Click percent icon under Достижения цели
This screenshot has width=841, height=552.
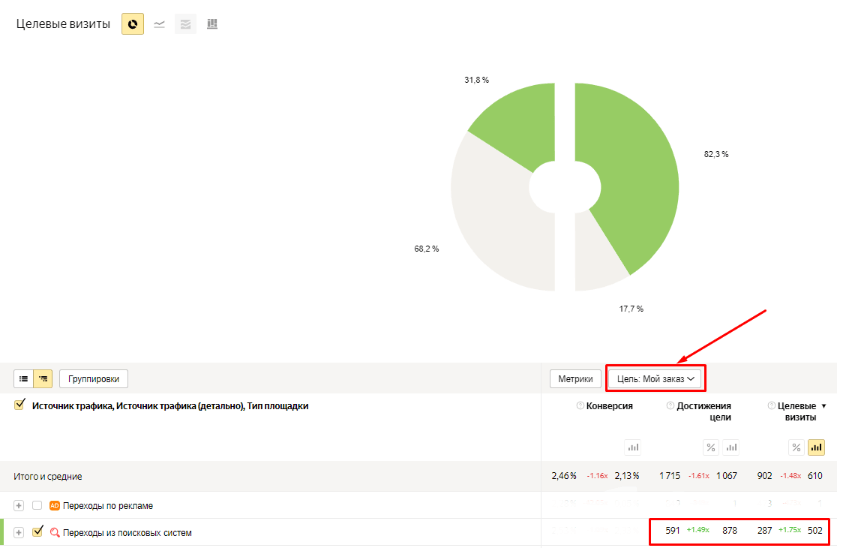(x=711, y=447)
